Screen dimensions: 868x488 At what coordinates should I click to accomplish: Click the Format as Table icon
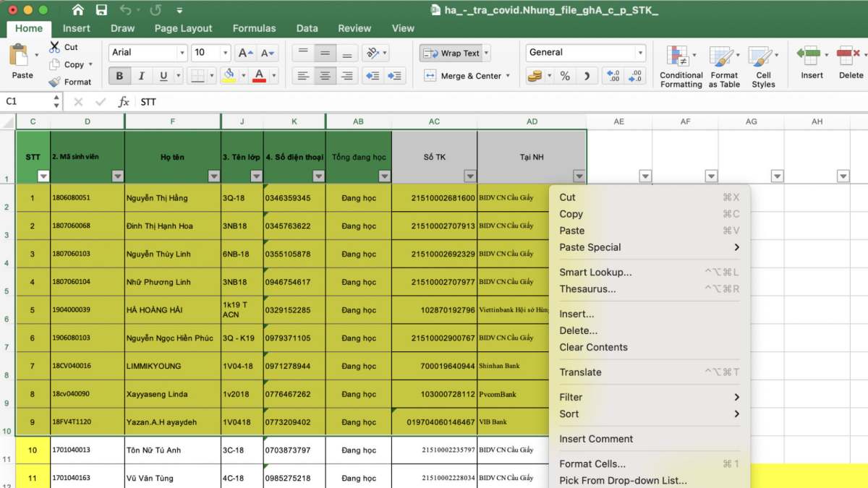point(723,58)
